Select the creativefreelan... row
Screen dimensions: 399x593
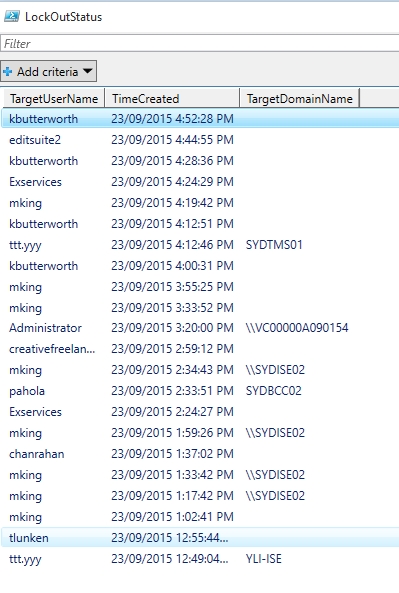200,349
